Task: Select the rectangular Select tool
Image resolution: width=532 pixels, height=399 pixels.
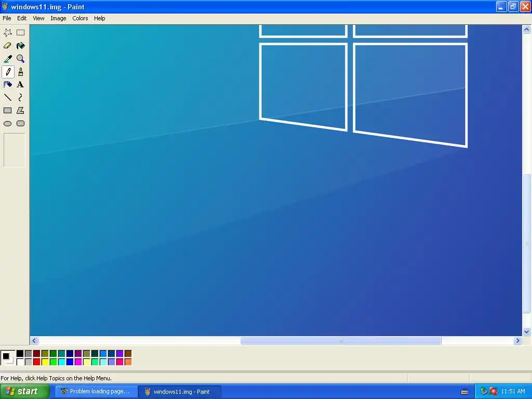Action: click(20, 33)
